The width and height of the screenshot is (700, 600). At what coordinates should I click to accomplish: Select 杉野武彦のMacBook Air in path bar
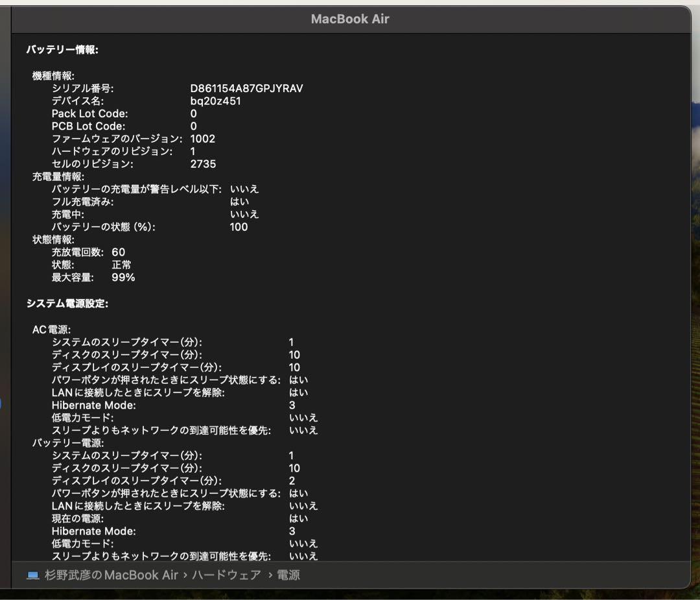click(x=111, y=575)
